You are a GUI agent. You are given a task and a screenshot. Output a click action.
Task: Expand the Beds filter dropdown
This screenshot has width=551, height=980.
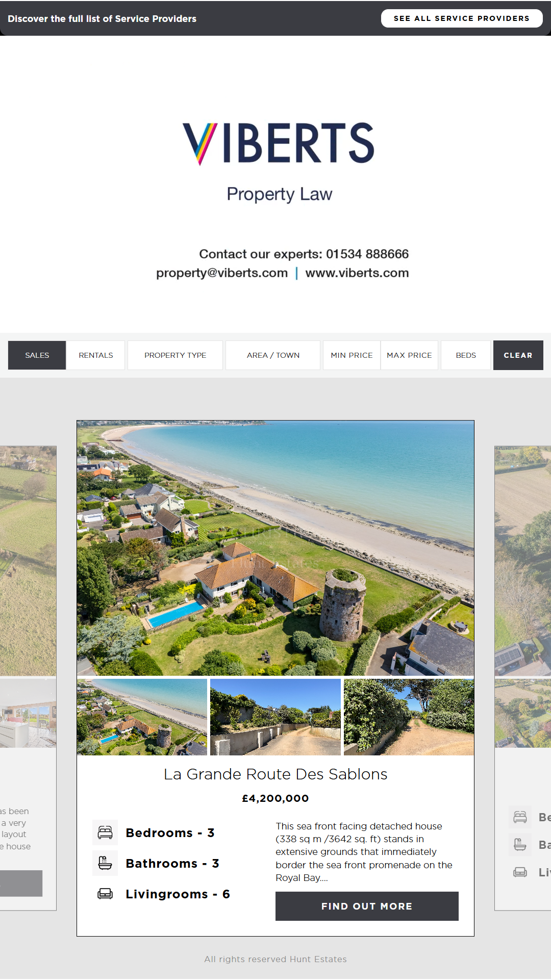466,355
